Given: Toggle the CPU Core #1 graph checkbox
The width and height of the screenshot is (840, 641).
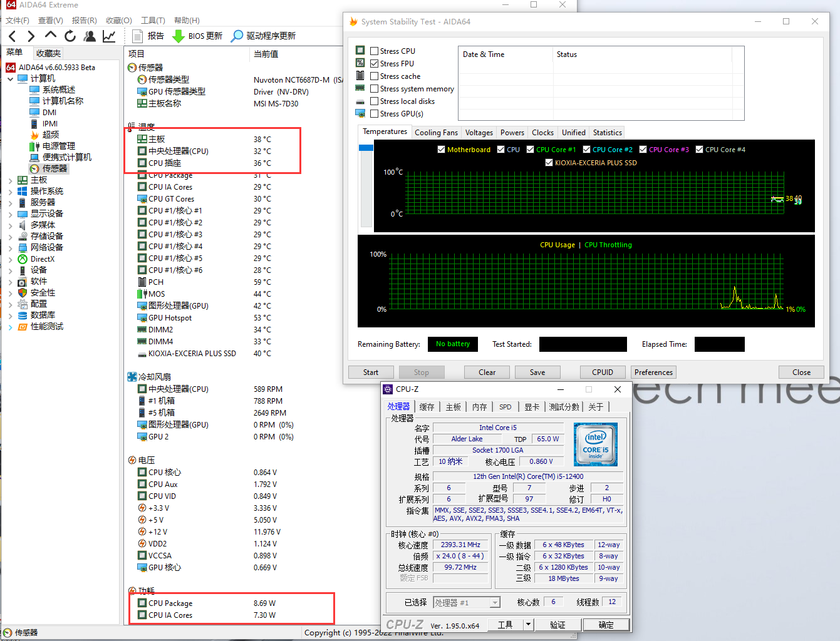Looking at the screenshot, I should click(530, 150).
